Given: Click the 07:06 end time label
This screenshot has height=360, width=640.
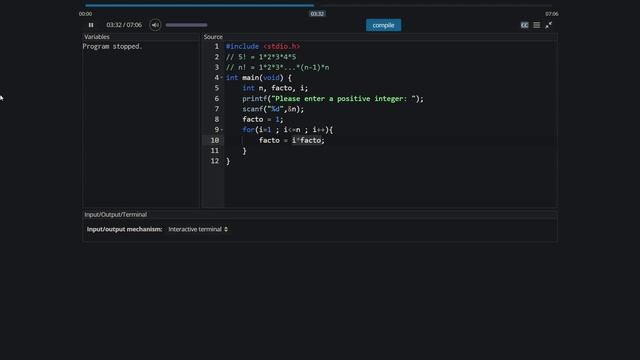Looking at the screenshot, I should pyautogui.click(x=551, y=14).
